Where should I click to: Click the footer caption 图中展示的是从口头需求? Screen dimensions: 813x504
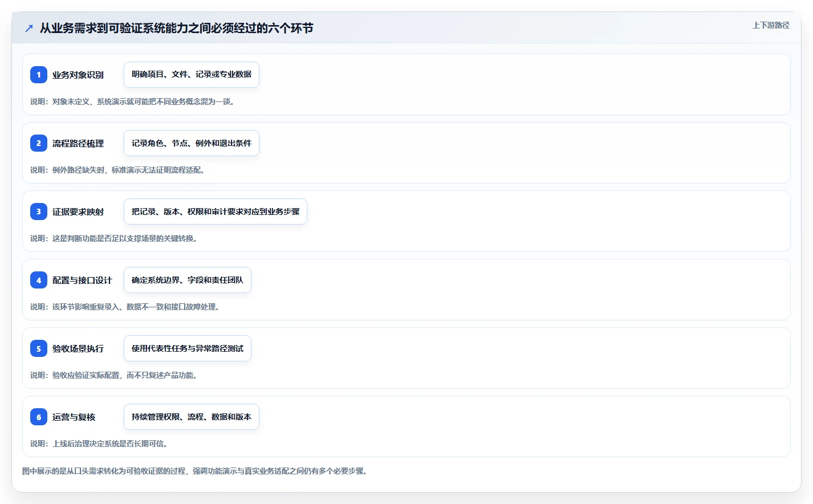(x=195, y=471)
